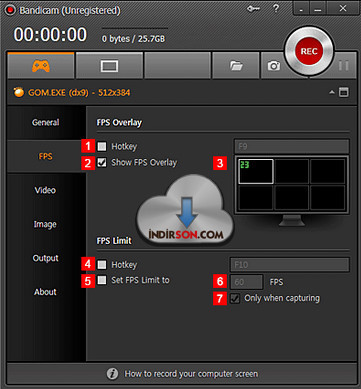This screenshot has width=361, height=389.
Task: Click the 00:00:00 recording timer
Action: [x=50, y=34]
